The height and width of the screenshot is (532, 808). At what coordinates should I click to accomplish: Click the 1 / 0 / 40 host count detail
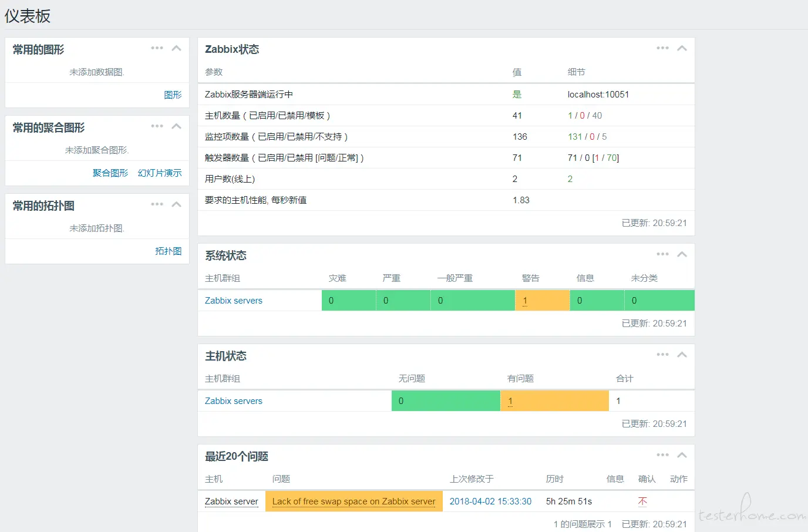pos(585,116)
